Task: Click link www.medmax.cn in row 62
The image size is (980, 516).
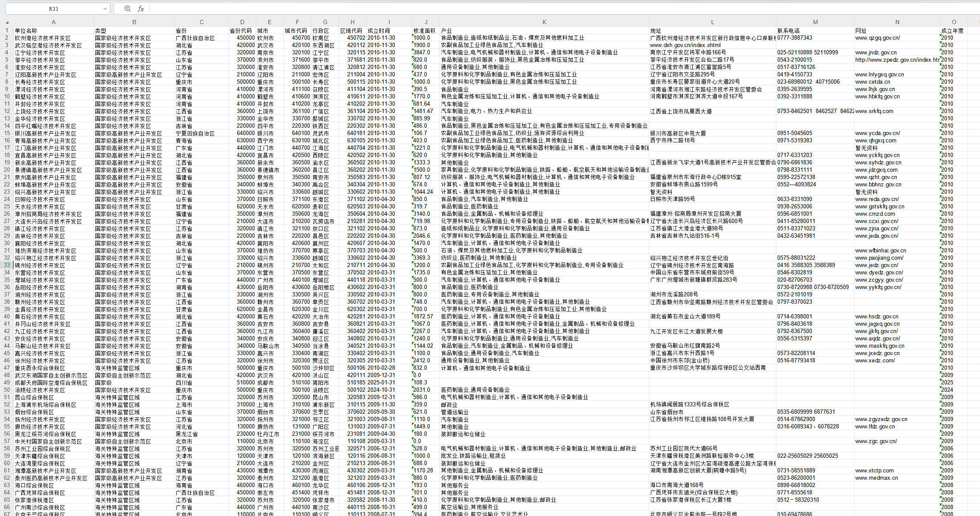Action: click(876, 478)
